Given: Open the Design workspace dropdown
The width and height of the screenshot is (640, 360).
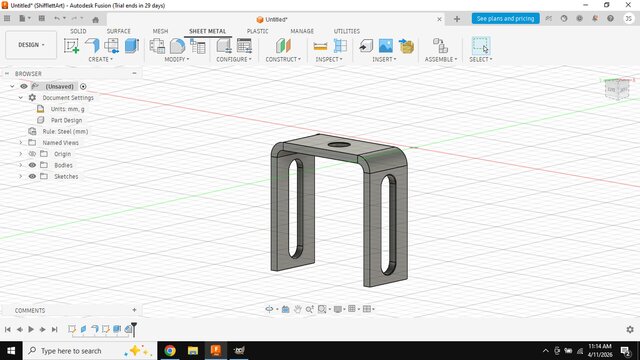Looking at the screenshot, I should point(31,45).
